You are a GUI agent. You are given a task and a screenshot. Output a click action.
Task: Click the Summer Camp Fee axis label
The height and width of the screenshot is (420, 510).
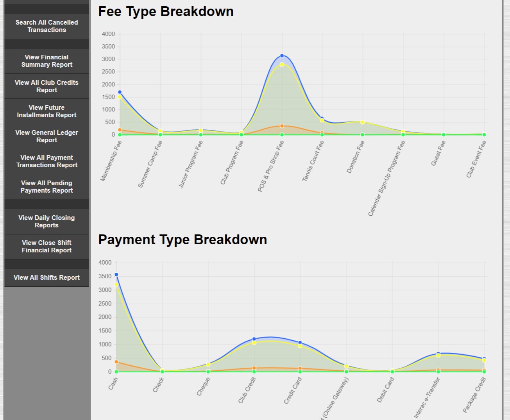[150, 164]
